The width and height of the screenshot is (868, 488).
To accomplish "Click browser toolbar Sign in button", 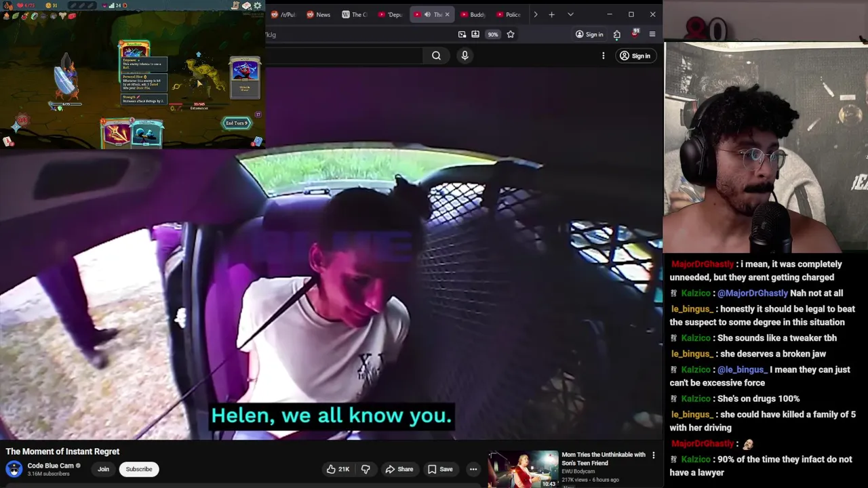I will (x=589, y=35).
